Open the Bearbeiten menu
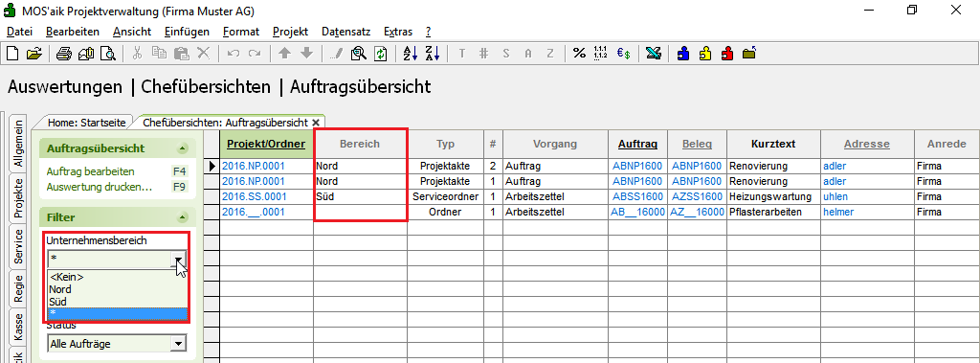This screenshot has width=980, height=363. point(73,32)
